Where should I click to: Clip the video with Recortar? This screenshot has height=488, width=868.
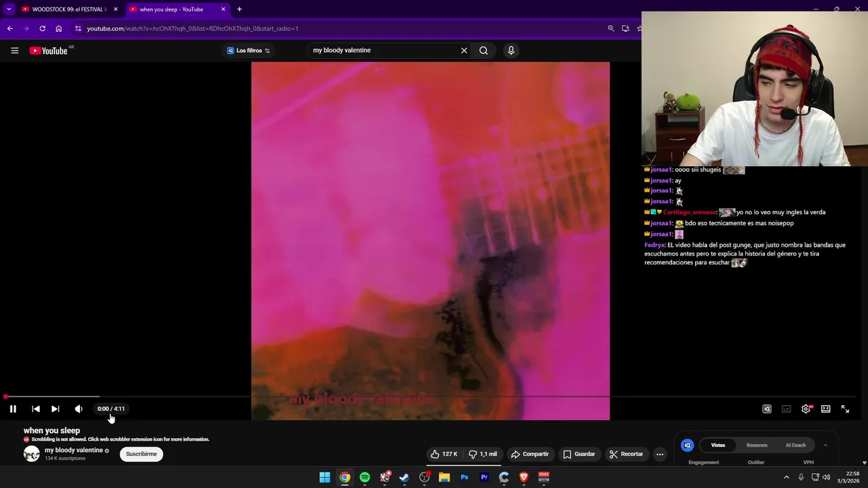[626, 454]
